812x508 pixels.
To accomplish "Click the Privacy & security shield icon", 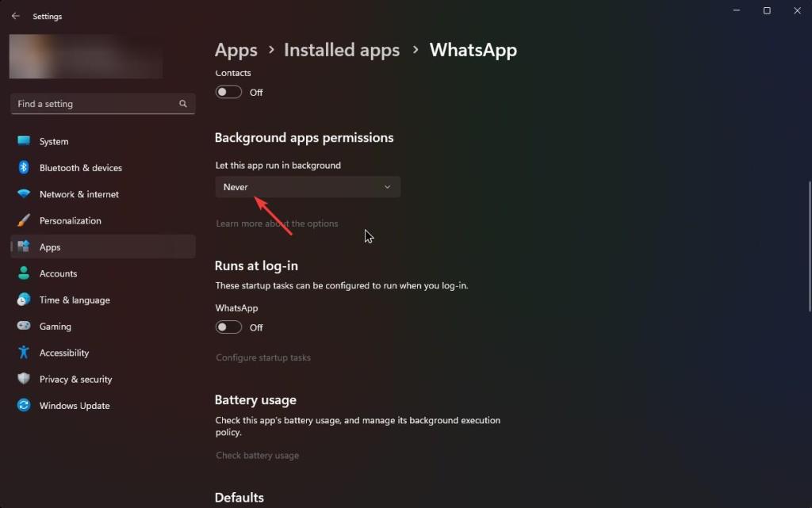I will click(24, 379).
